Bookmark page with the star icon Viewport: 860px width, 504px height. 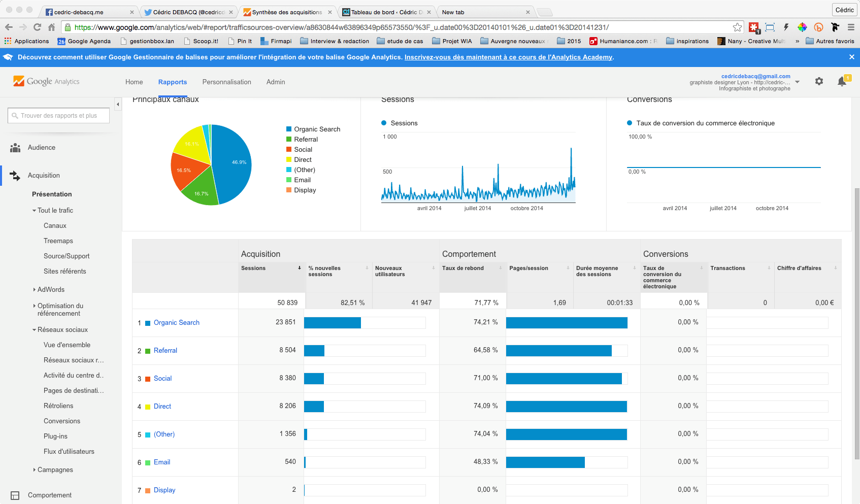pyautogui.click(x=737, y=27)
